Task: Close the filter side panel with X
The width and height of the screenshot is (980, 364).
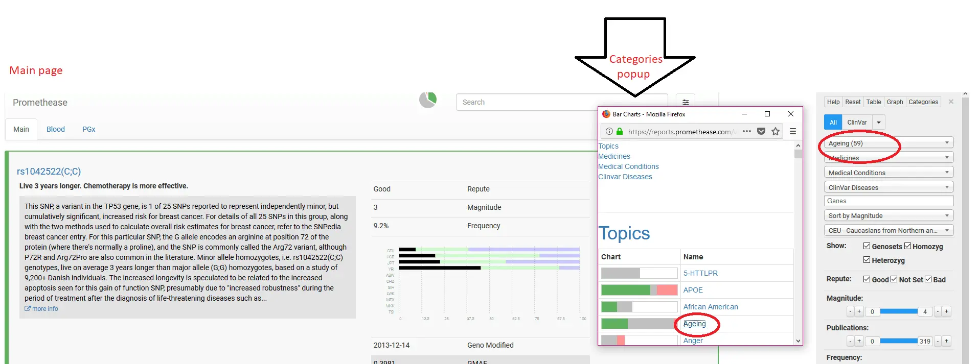Action: [951, 102]
